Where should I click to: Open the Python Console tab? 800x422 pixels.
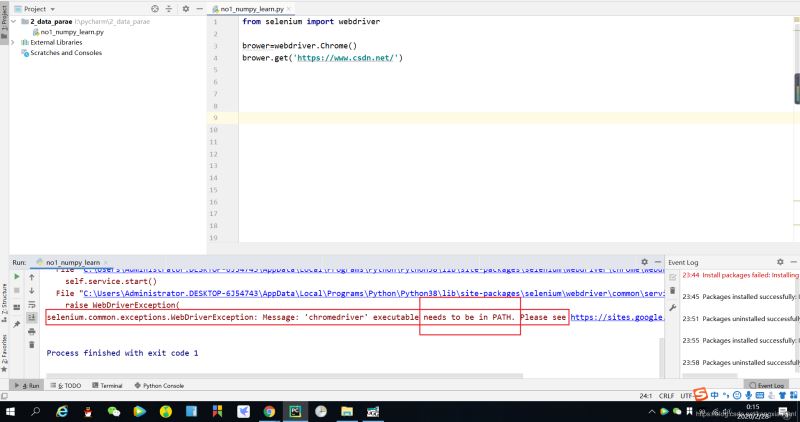[159, 386]
